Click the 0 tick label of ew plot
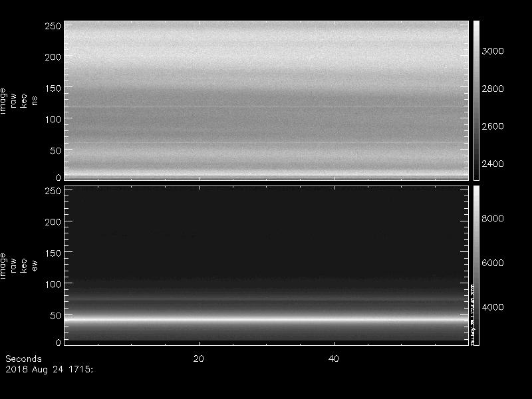Viewport: 532px width, 399px height. [59, 342]
